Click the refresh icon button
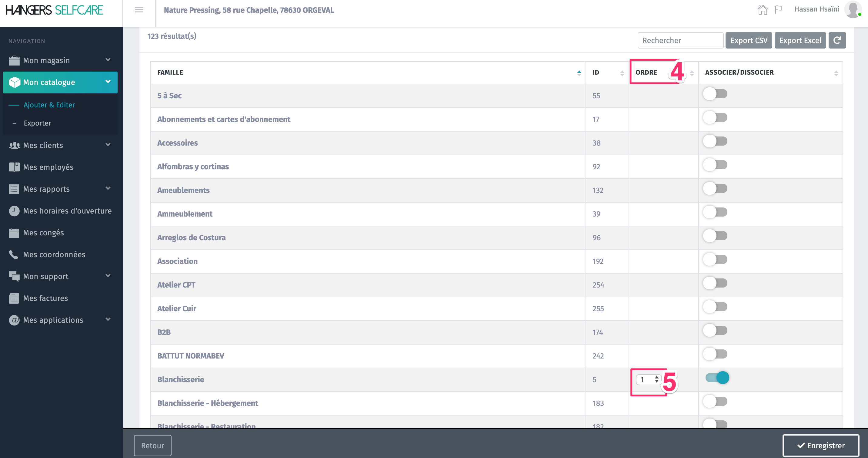868x458 pixels. 837,40
